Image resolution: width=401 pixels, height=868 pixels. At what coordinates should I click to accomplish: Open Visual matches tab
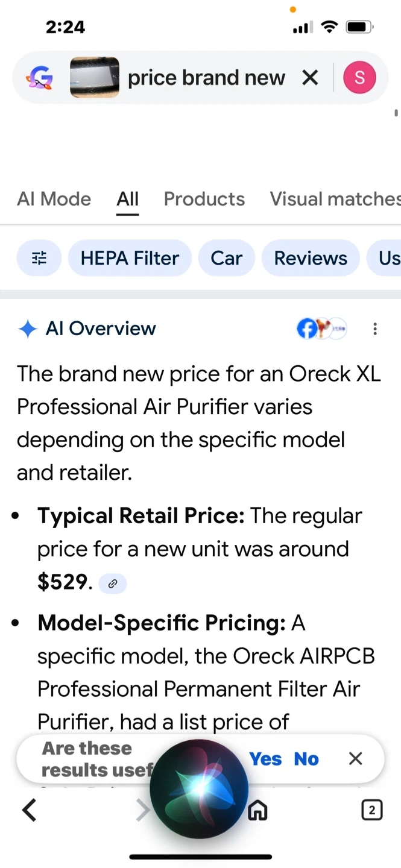335,199
